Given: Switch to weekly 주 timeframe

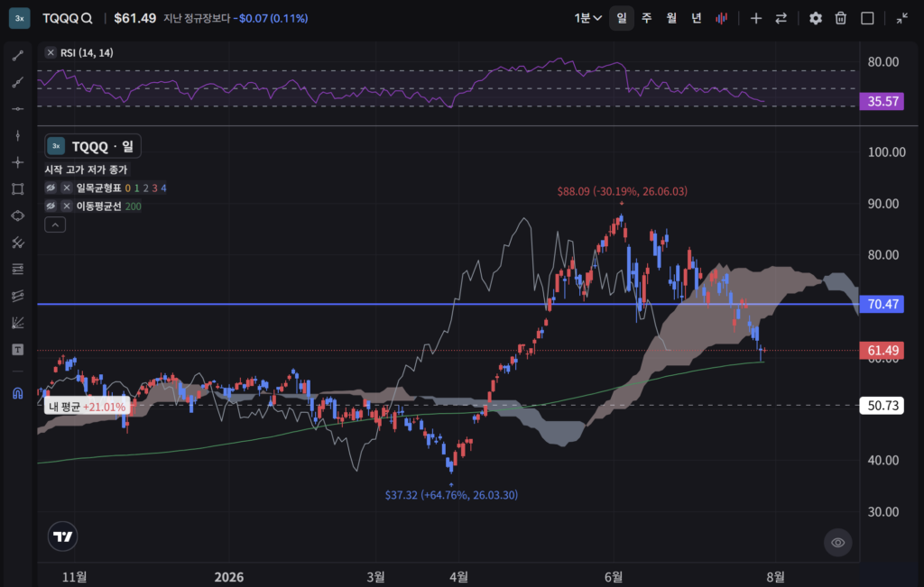Looking at the screenshot, I should pyautogui.click(x=646, y=18).
